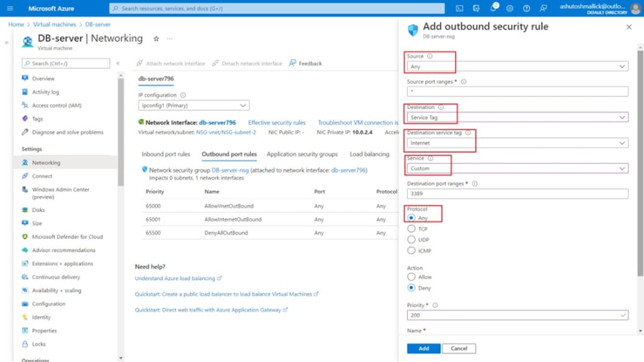Screen dimensions: 644x362
Task: Open Networking in the left menu
Action: coord(66,162)
